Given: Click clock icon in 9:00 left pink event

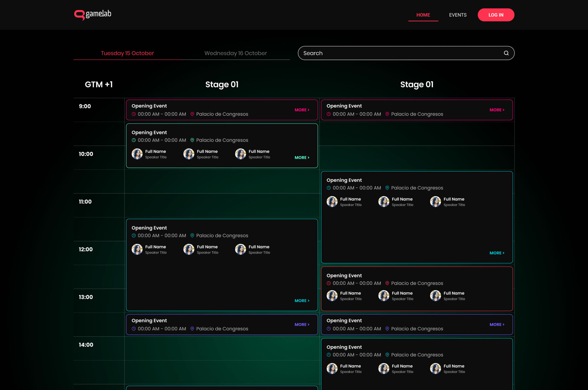Looking at the screenshot, I should tap(134, 114).
